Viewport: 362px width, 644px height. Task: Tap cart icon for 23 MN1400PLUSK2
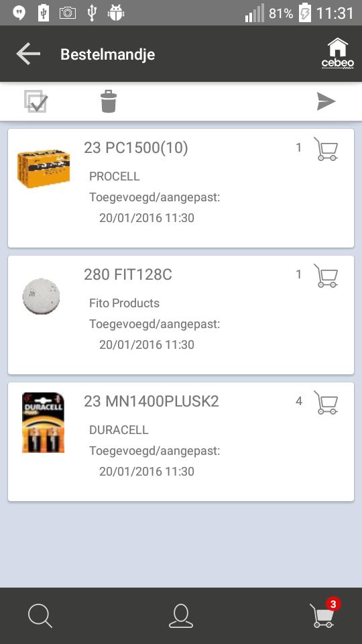[x=326, y=402]
